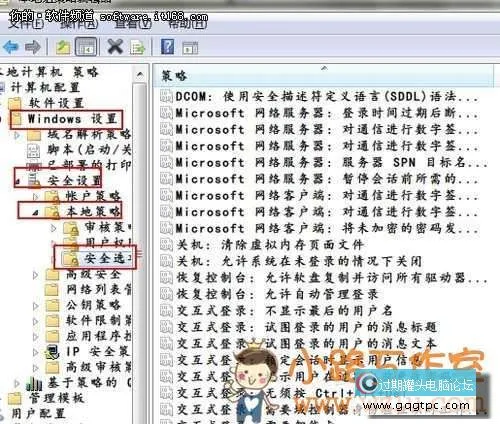The image size is (500, 424).
Task: Expand the 高级审核策略 tree node
Action: (35, 368)
